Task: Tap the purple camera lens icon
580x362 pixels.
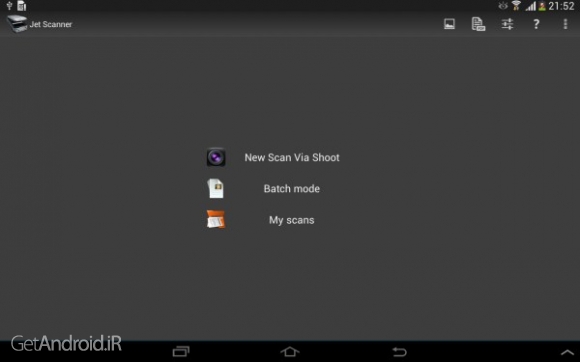Action: pos(216,158)
